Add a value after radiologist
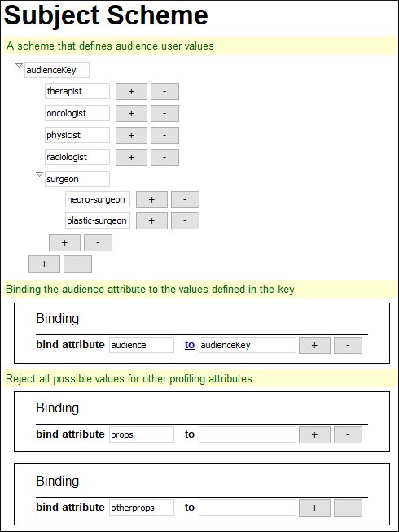Screen dimensions: 399x532 pos(131,158)
